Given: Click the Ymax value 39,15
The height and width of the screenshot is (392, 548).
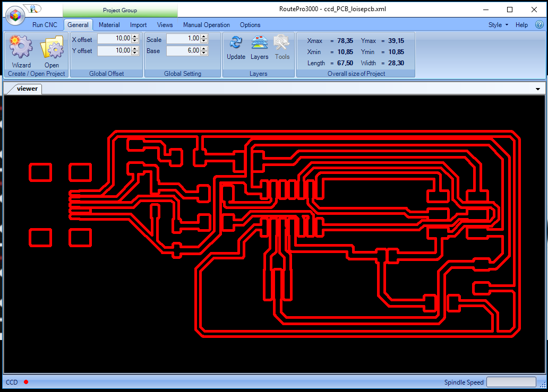Looking at the screenshot, I should [x=396, y=41].
